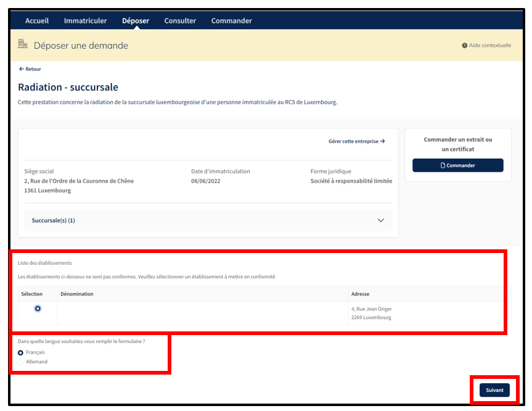Open Commander in the top navigation bar
532x411 pixels.
(231, 21)
